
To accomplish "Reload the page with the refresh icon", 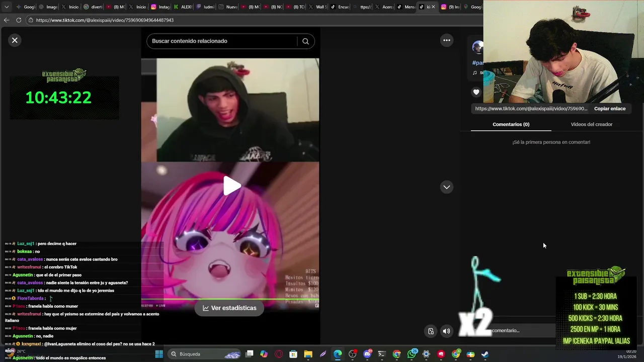I will pos(19,20).
